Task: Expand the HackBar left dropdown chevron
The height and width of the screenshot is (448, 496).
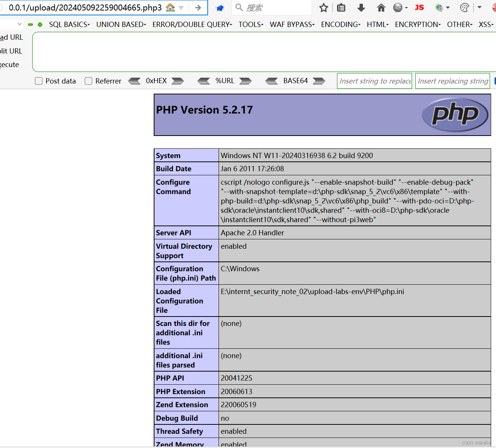Action: coord(19,24)
